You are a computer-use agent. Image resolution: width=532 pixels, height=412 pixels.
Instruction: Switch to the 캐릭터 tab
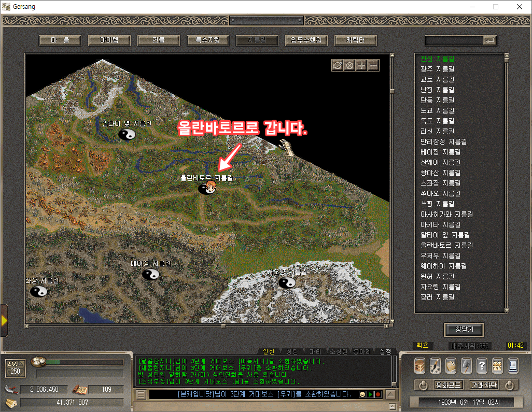tap(355, 40)
